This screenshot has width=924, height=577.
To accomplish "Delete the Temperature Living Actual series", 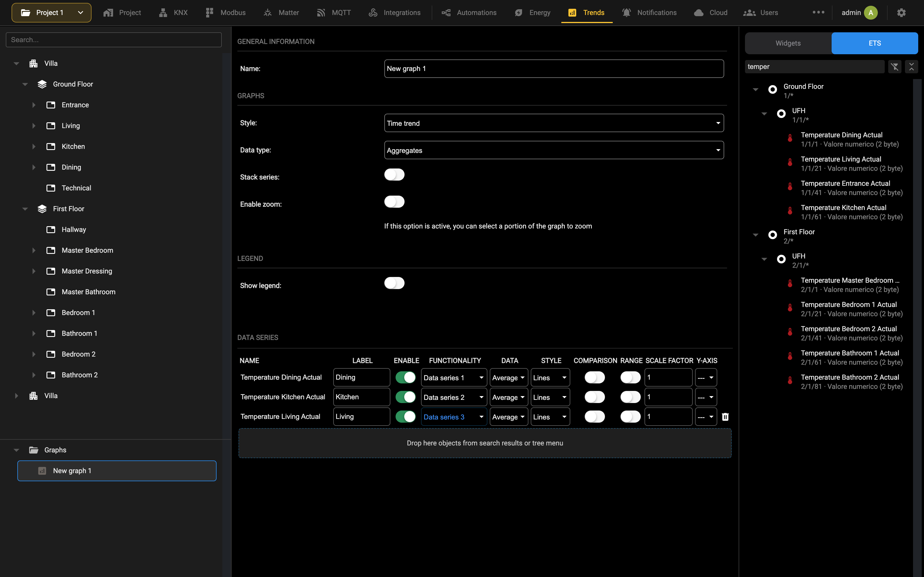I will 725,417.
